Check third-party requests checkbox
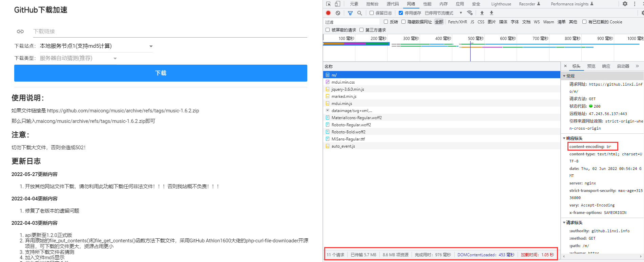 pyautogui.click(x=361, y=30)
